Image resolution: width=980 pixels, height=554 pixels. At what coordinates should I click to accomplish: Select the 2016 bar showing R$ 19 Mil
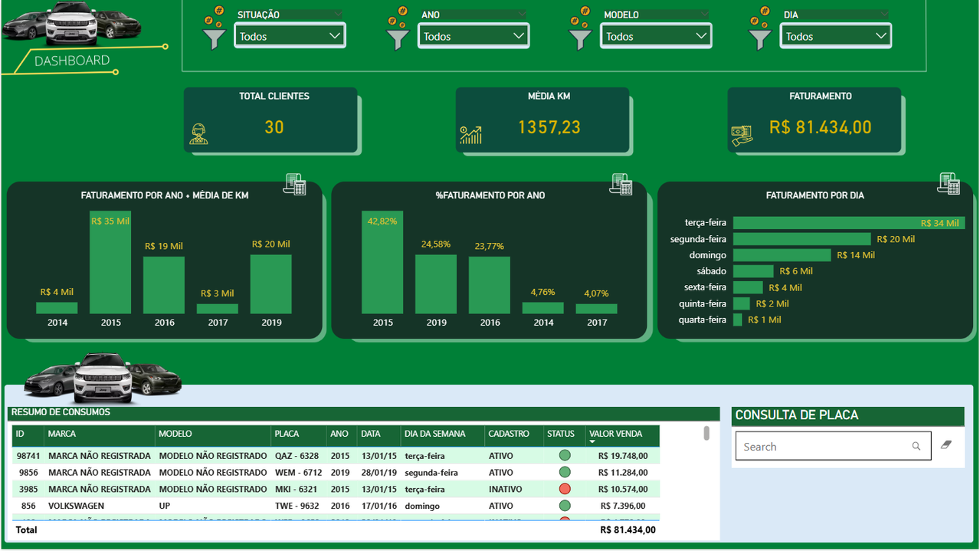tap(164, 285)
